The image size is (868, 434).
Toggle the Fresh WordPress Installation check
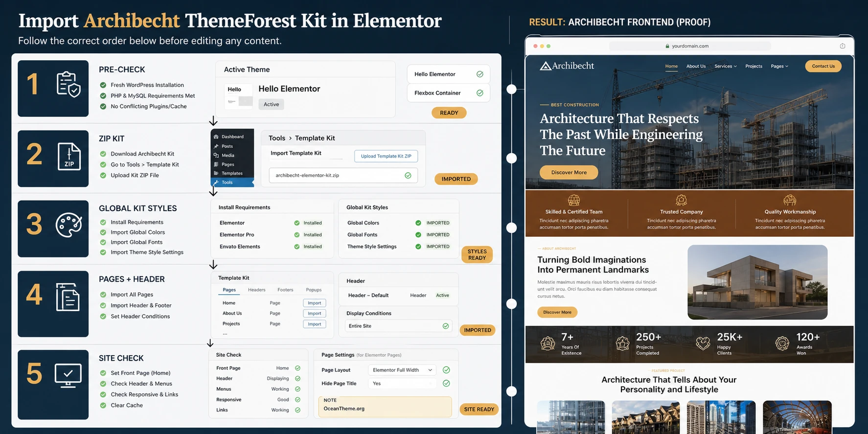point(103,85)
